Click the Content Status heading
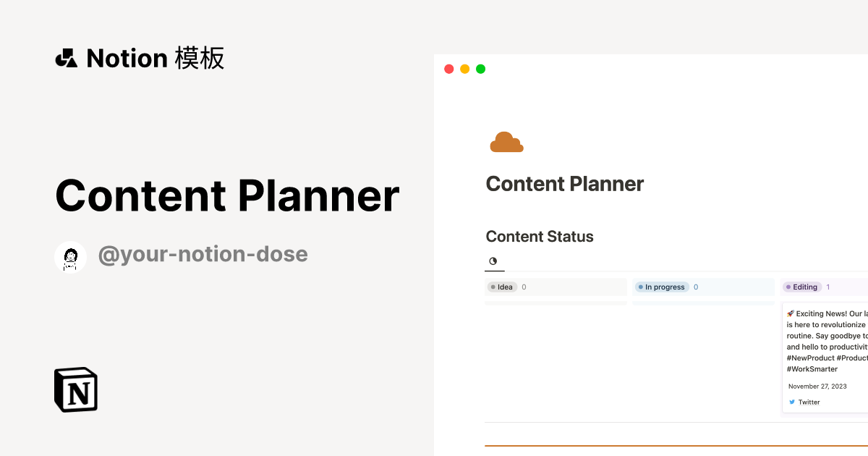Screen dimensions: 868x456 tap(540, 237)
